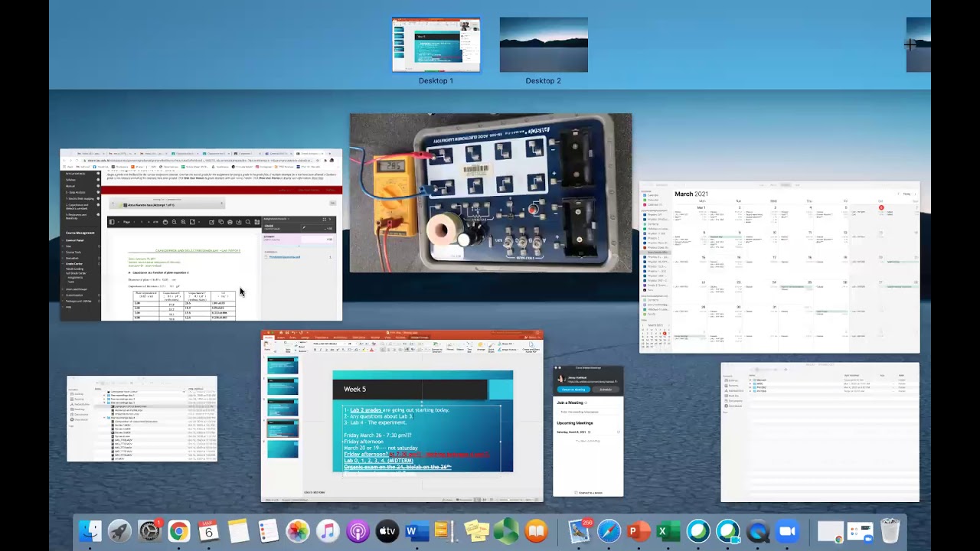Click the Schedule button in Webex window
Viewport: 980px width, 551px height.
tap(606, 390)
